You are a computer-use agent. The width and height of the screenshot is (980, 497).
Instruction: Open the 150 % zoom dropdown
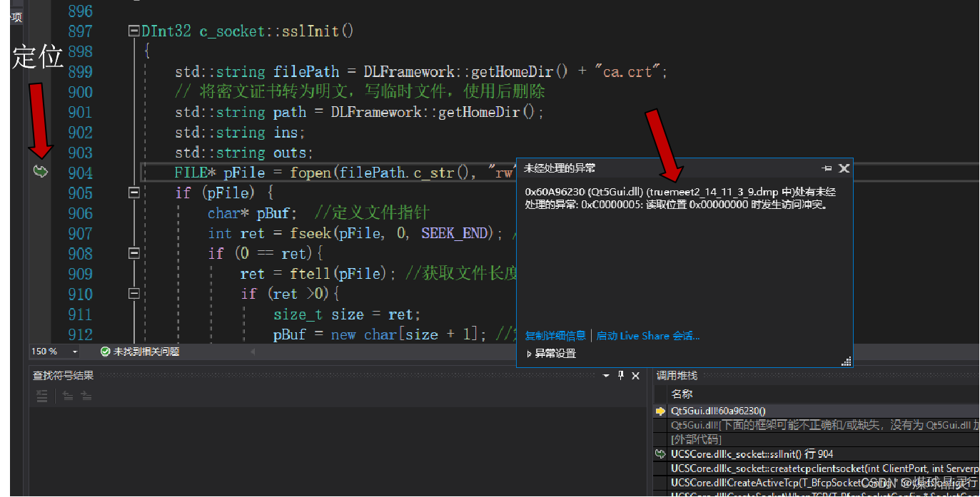coord(75,352)
